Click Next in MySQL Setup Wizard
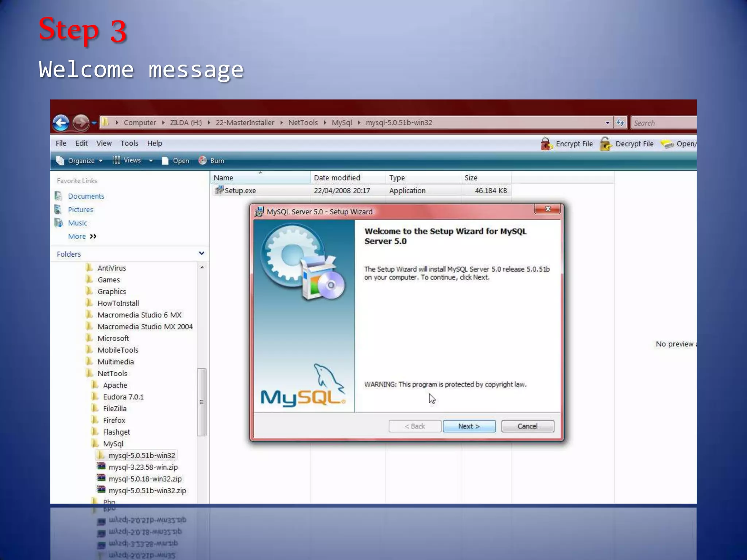The width and height of the screenshot is (747, 560). click(469, 426)
